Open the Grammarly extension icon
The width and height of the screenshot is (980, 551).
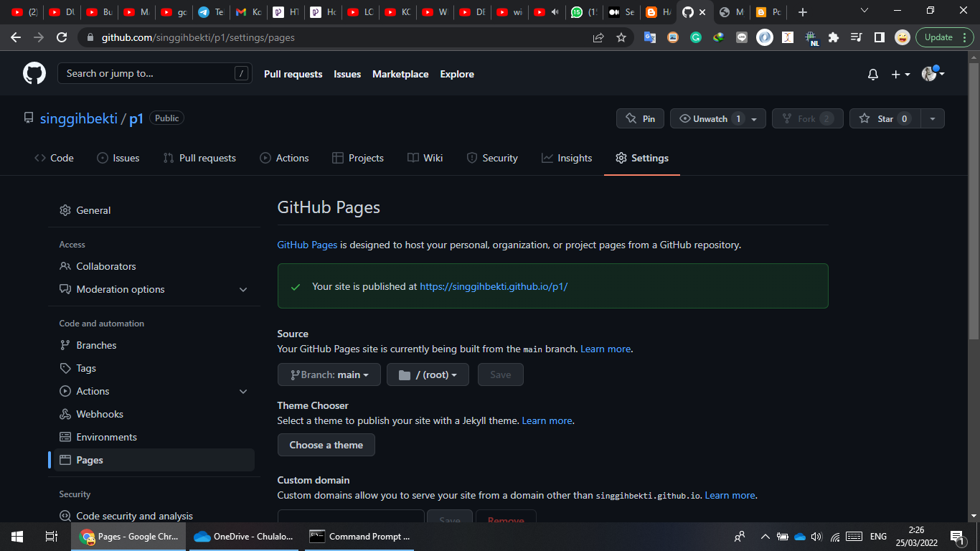696,37
